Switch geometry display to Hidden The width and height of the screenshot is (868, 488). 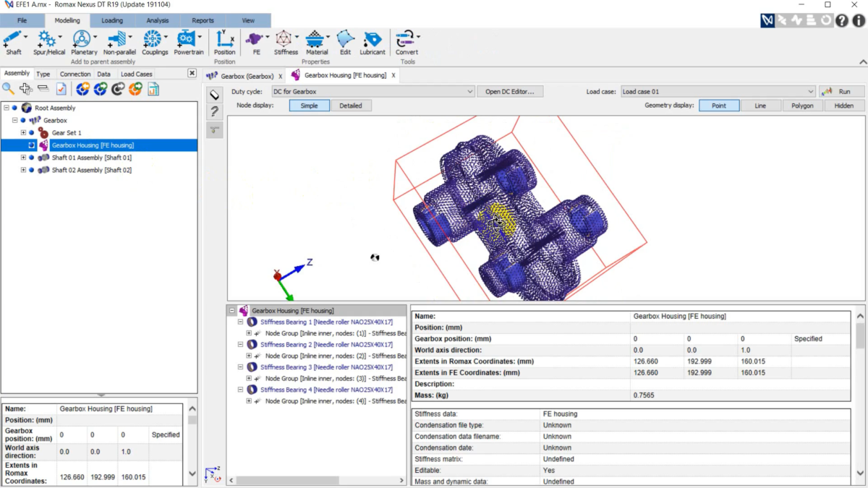[x=843, y=106]
